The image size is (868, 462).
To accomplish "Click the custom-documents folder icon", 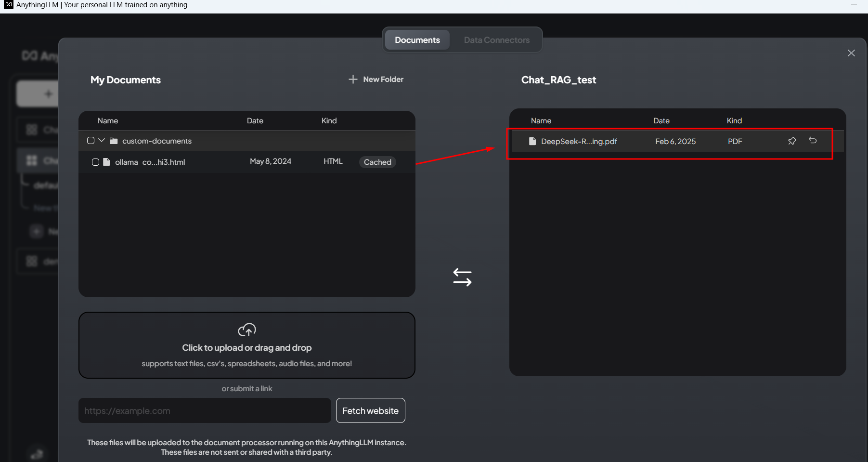I will [114, 141].
